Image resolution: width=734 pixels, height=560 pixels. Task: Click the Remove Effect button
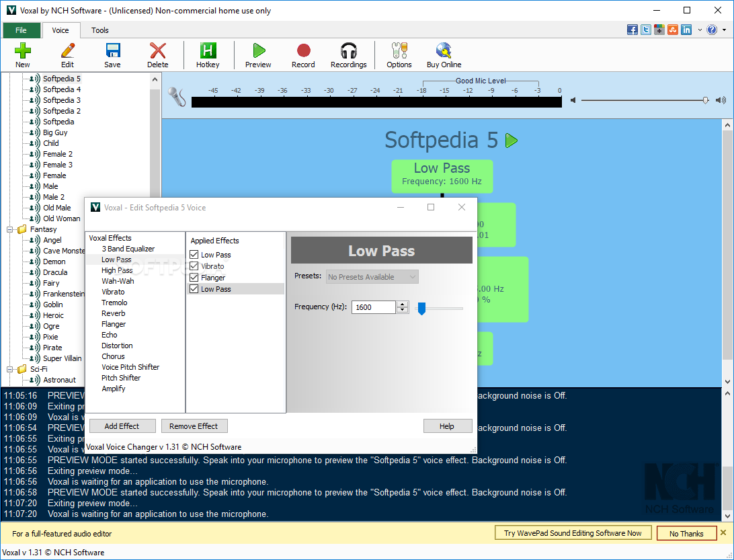pos(194,426)
